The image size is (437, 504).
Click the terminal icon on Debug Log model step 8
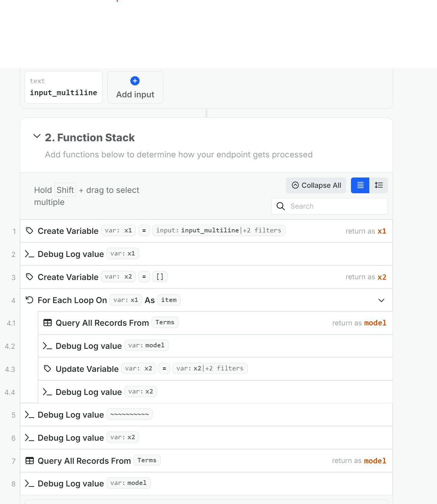(30, 484)
